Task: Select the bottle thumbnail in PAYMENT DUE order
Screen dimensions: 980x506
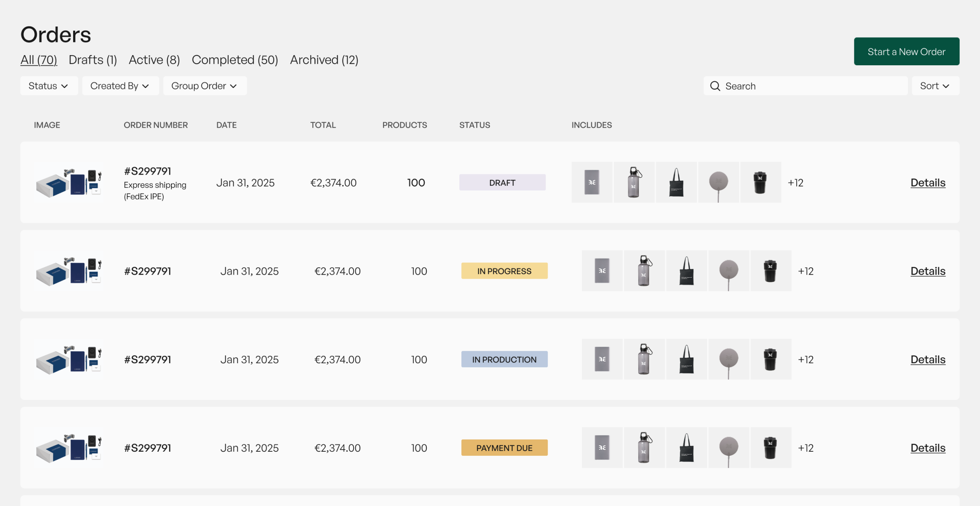Action: pyautogui.click(x=644, y=448)
